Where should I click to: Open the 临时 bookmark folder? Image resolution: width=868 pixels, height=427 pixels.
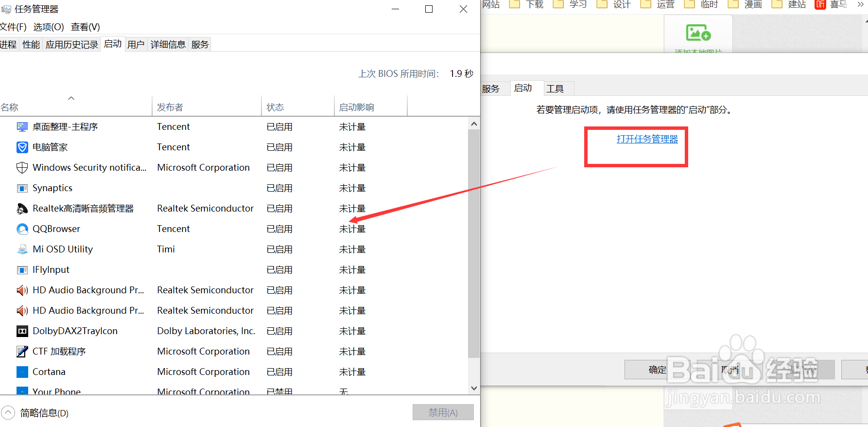click(x=702, y=4)
